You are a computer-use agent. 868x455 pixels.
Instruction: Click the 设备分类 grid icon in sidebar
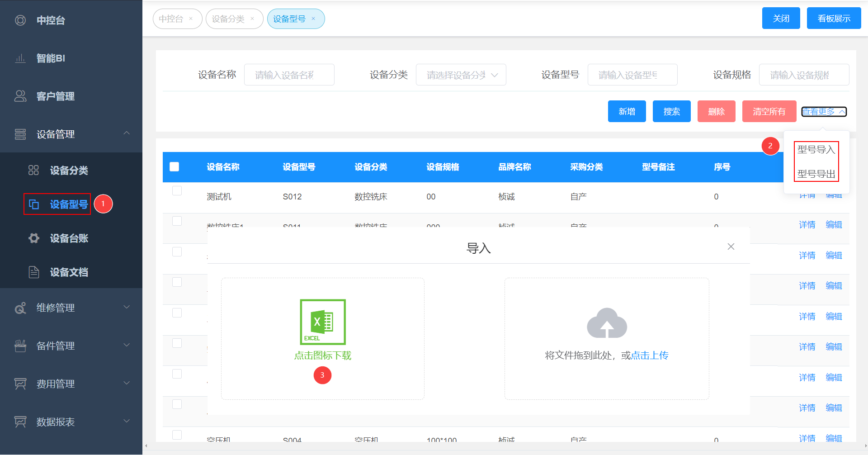click(34, 171)
